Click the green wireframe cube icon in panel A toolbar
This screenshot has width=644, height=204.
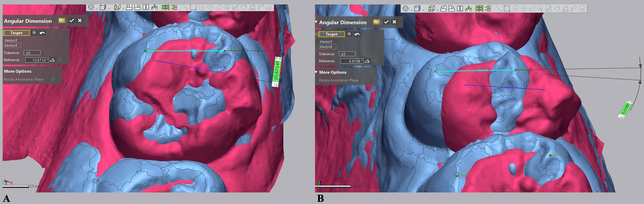tap(117, 7)
